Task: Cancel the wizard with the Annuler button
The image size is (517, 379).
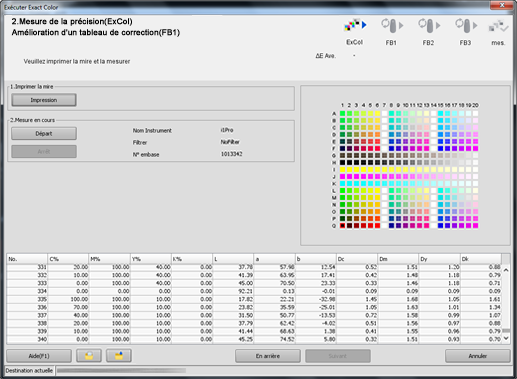Action: point(477,356)
